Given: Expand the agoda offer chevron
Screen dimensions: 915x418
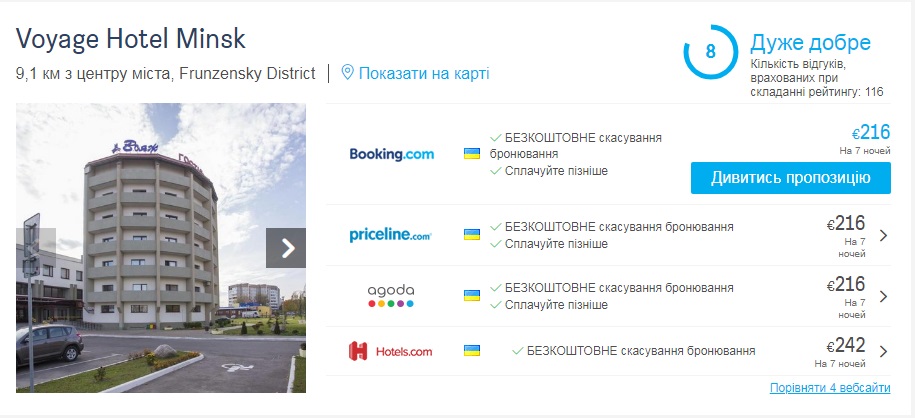Looking at the screenshot, I should pyautogui.click(x=882, y=296).
